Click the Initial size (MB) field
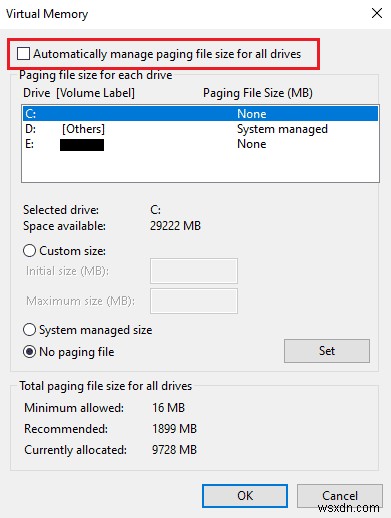The width and height of the screenshot is (391, 518). [194, 271]
